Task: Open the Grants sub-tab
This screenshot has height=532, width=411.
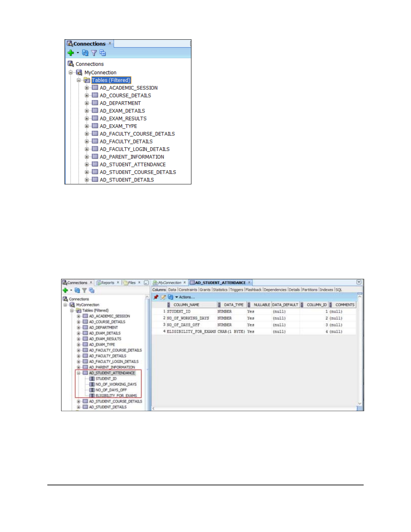Action: pyautogui.click(x=205, y=290)
